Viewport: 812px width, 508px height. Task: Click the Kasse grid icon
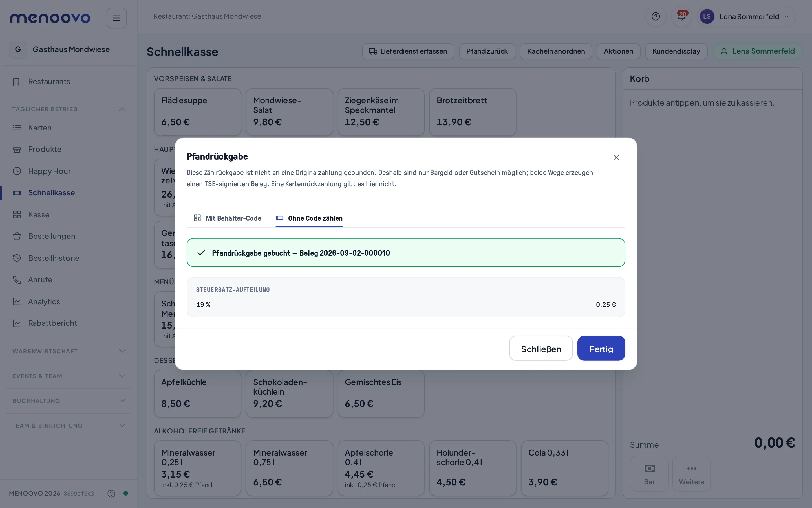point(17,214)
